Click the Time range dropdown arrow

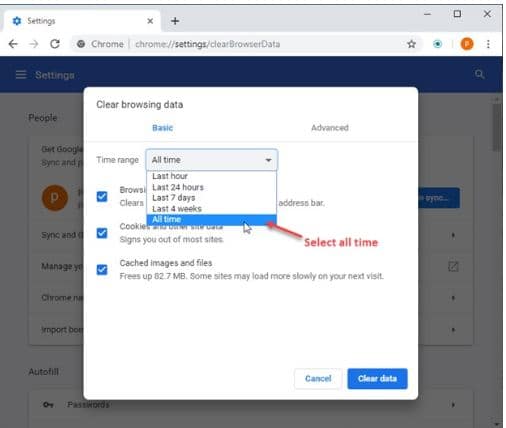pos(268,160)
